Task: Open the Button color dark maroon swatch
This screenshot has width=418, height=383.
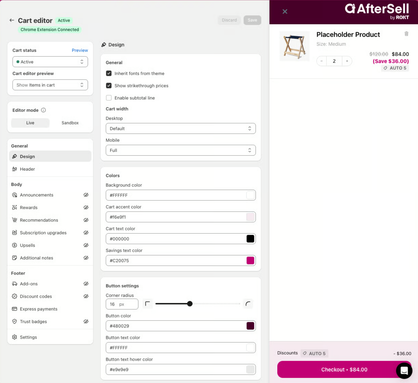Action: point(250,326)
